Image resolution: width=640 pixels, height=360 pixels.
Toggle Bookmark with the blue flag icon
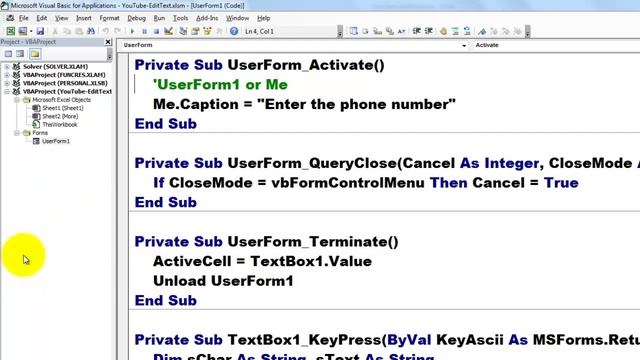[x=482, y=31]
